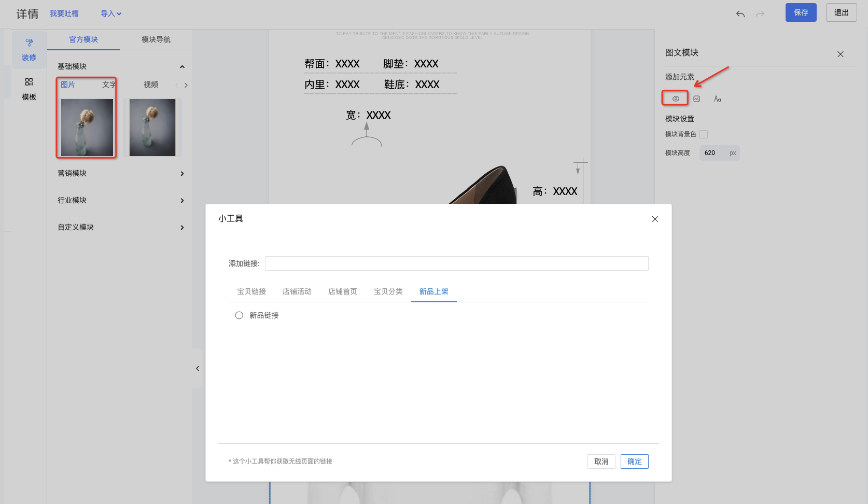Click the 宽: XXXX text on canvas
This screenshot has width=868, height=504.
[x=368, y=115]
